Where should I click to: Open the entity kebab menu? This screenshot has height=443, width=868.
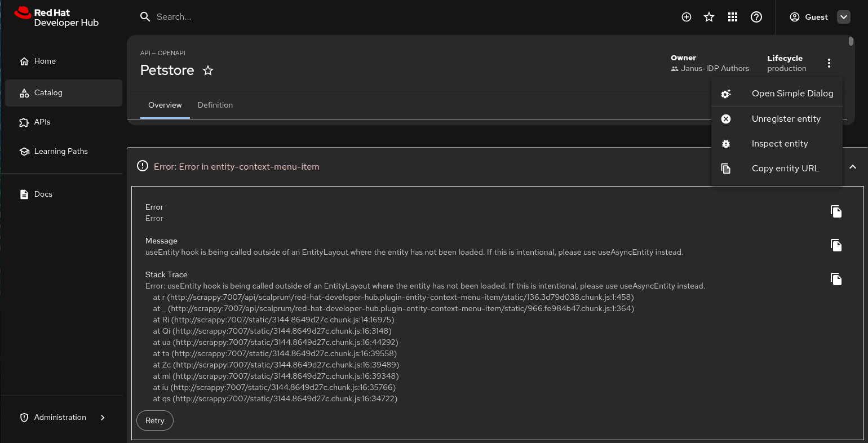click(x=829, y=63)
